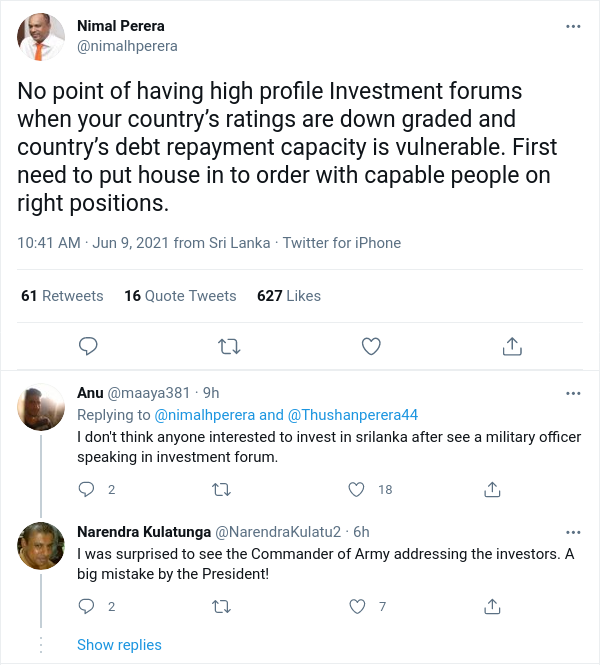Share Nimal Perera's main tweet
The height and width of the screenshot is (665, 601).
512,346
